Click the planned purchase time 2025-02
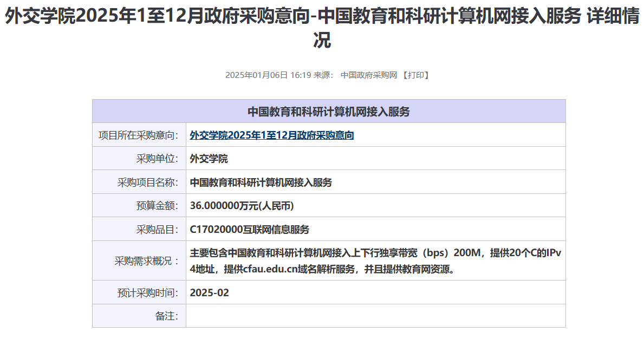 coord(209,293)
